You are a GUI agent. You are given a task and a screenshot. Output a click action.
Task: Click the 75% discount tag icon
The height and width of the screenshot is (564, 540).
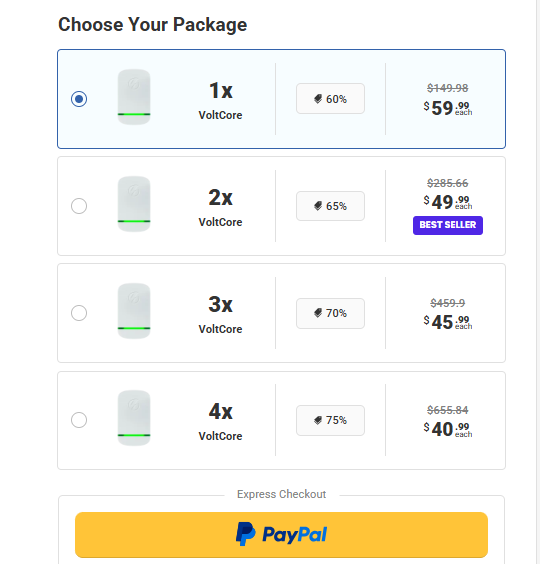pos(318,420)
